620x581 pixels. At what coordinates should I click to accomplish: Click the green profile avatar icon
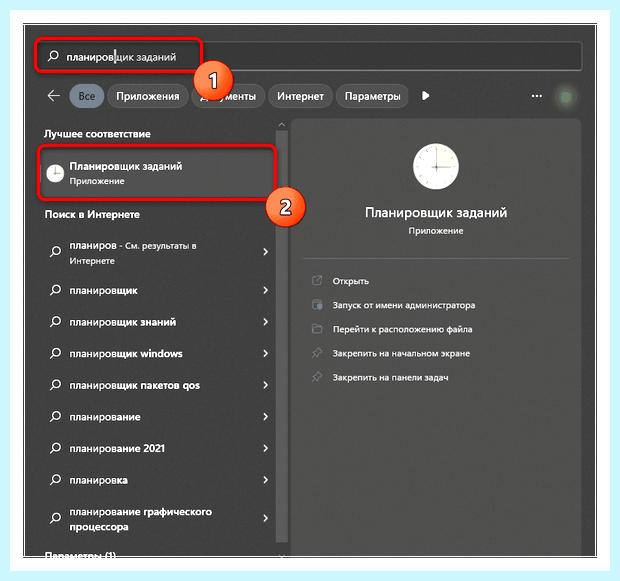coord(566,97)
